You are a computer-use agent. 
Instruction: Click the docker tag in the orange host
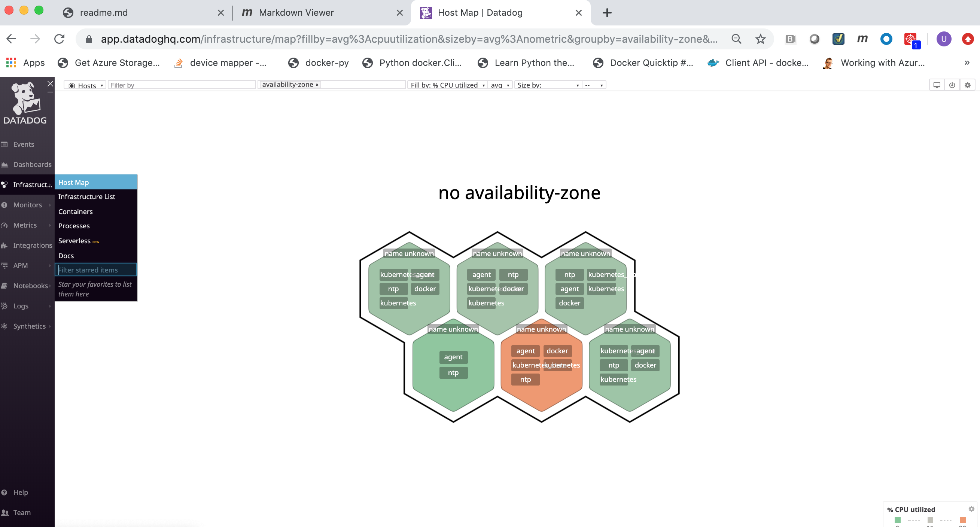pos(557,351)
